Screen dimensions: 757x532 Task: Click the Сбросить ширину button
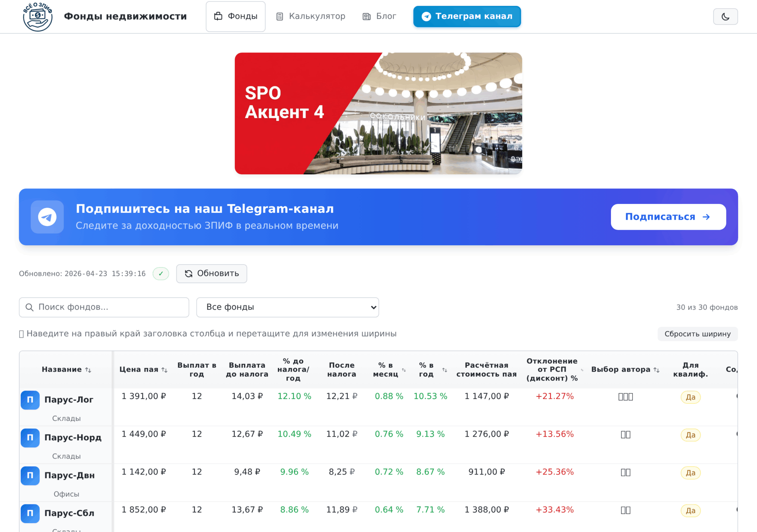tap(697, 334)
